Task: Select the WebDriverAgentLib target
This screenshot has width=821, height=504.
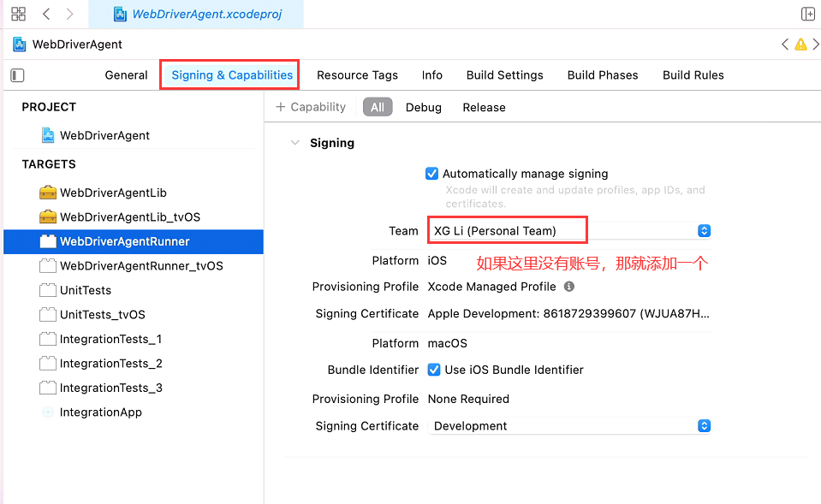Action: click(x=134, y=193)
